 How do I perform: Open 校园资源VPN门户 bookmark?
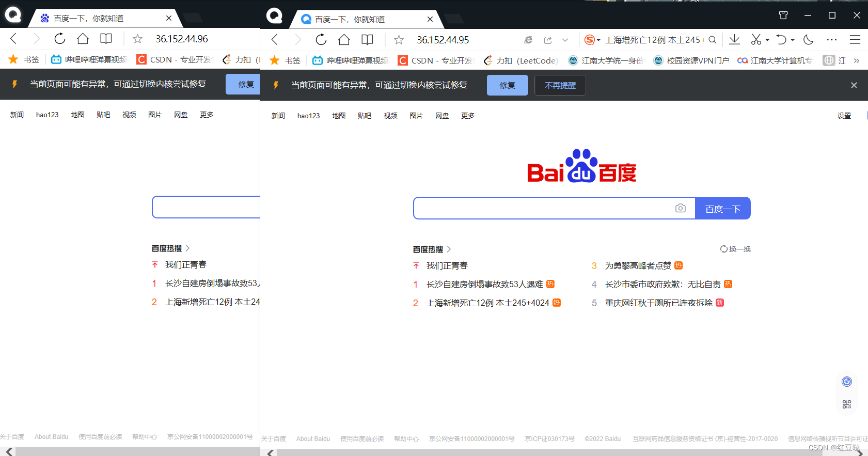[691, 60]
